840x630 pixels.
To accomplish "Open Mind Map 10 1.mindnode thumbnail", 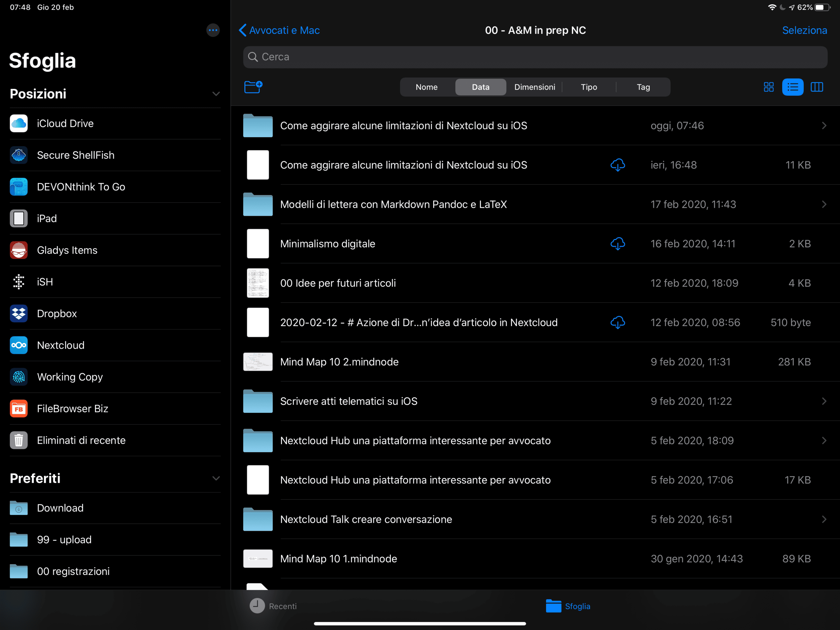I will pyautogui.click(x=258, y=559).
